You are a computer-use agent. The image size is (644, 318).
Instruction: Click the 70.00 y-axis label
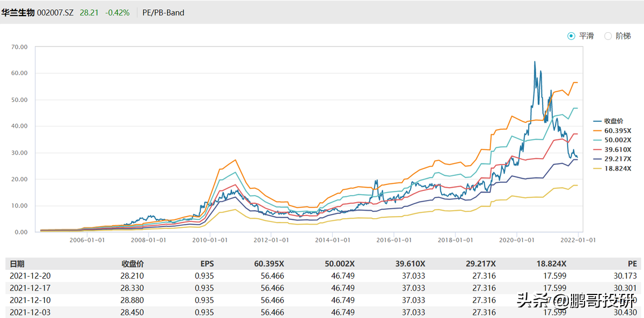[19, 47]
